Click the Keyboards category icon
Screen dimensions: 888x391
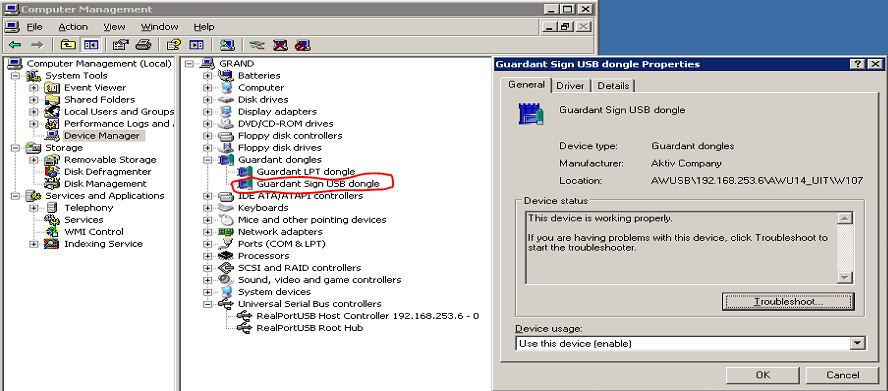click(x=225, y=208)
